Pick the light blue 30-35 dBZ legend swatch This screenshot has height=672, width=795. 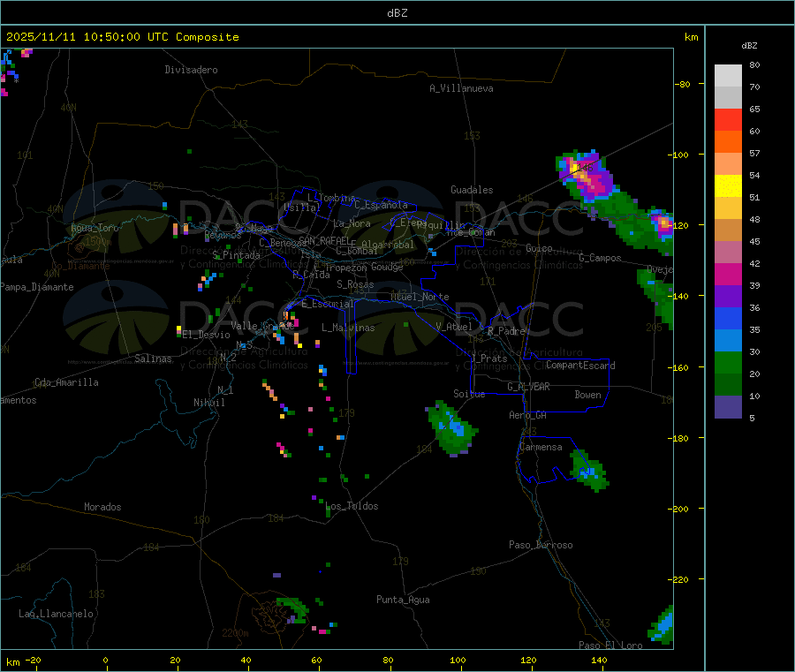click(728, 341)
